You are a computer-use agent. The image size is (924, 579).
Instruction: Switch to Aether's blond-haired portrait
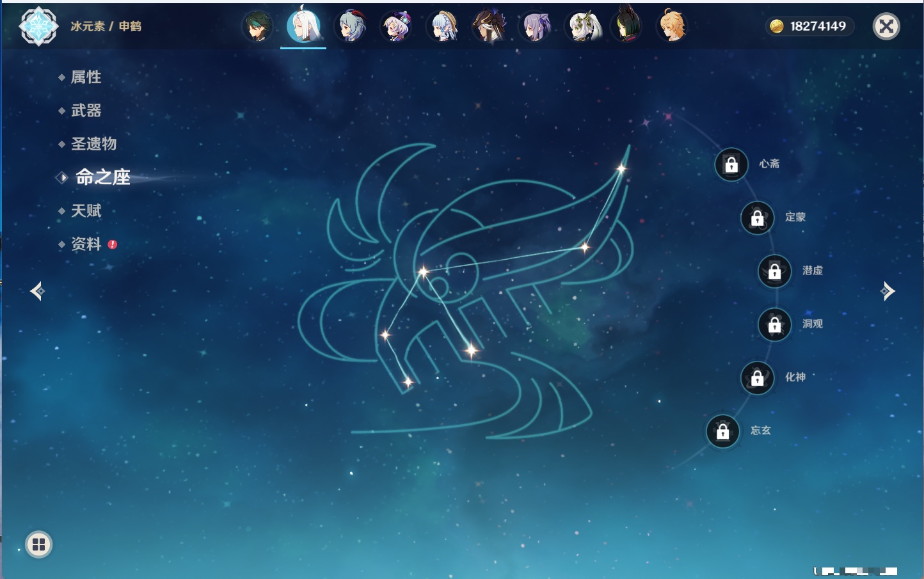click(673, 26)
